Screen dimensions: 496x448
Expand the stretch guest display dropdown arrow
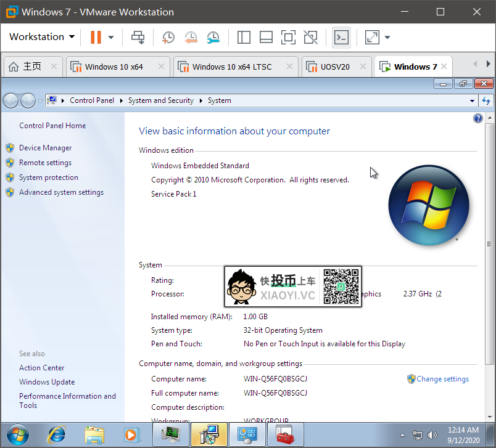point(387,37)
